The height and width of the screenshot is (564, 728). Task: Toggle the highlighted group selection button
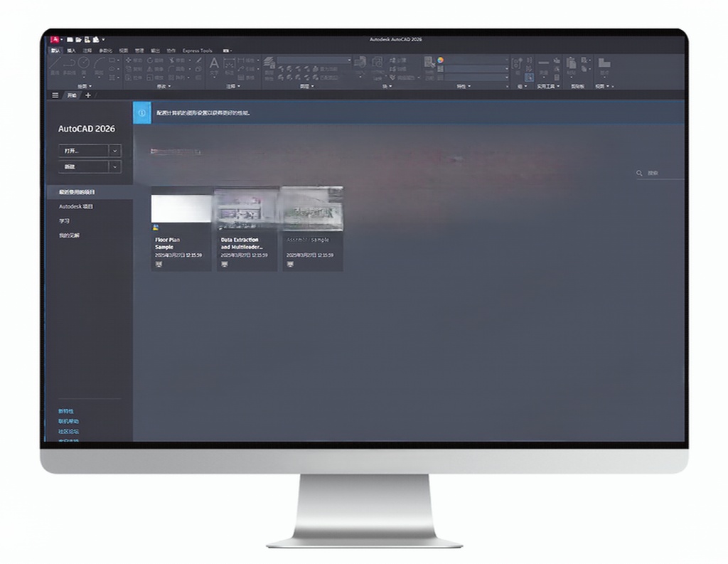pyautogui.click(x=529, y=77)
